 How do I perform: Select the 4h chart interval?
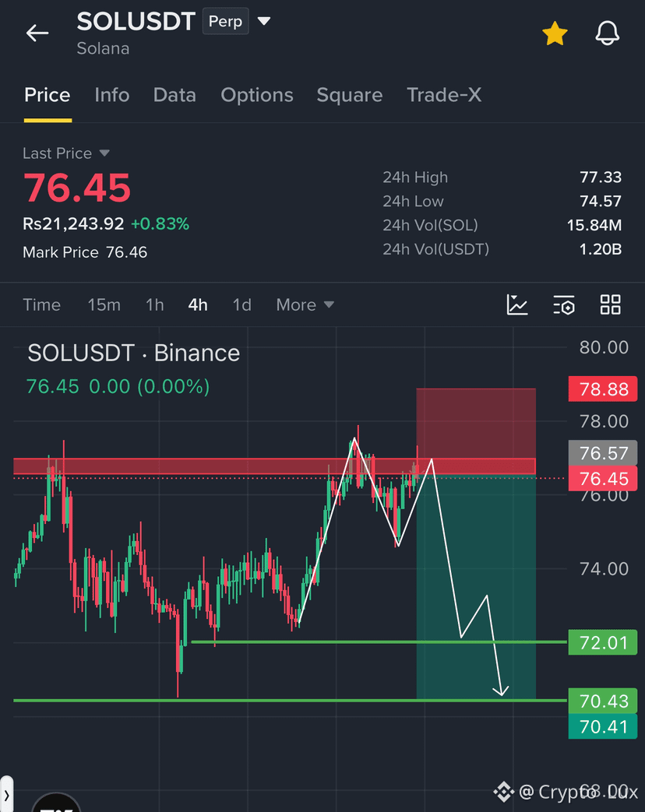coord(198,305)
